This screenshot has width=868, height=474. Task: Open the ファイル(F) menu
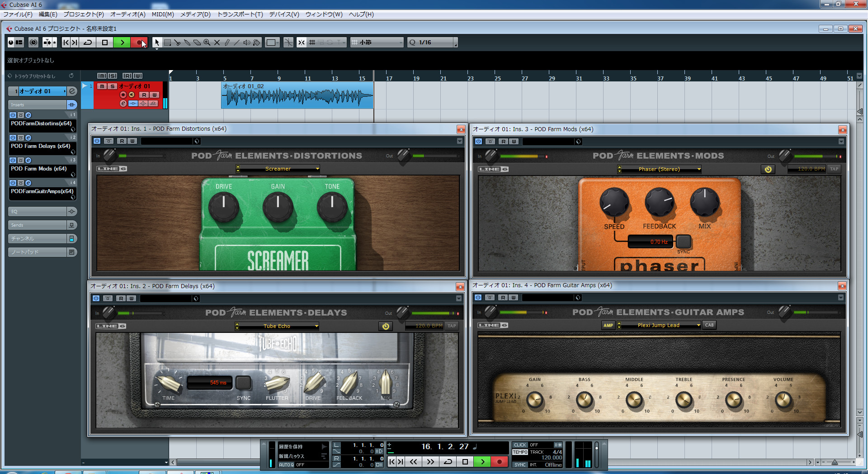pyautogui.click(x=18, y=14)
